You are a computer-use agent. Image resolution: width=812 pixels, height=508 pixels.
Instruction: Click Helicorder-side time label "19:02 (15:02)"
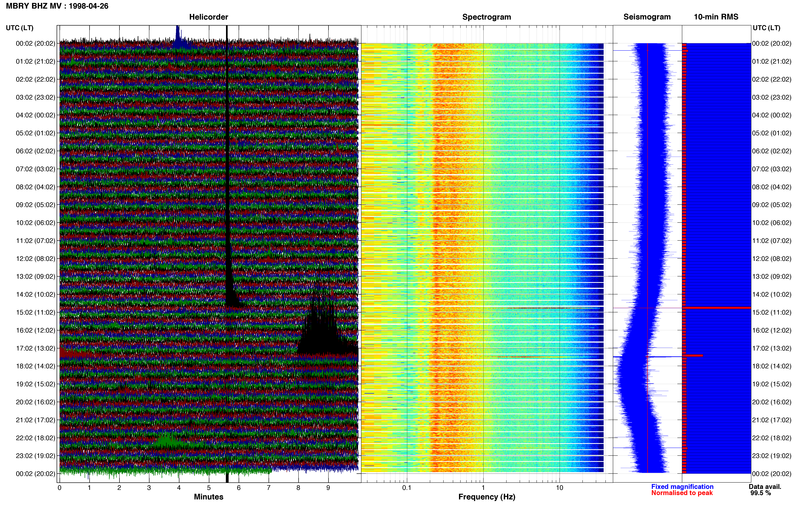(x=35, y=384)
